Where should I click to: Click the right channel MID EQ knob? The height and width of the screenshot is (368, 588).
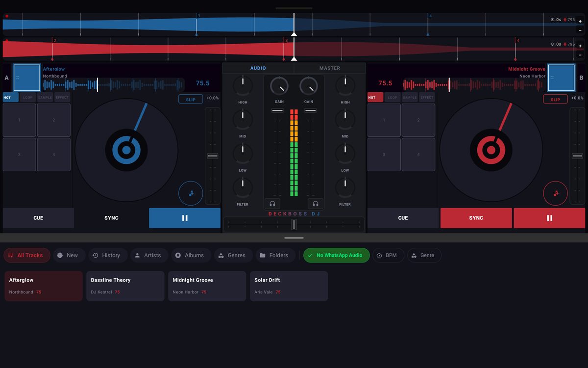tap(345, 120)
